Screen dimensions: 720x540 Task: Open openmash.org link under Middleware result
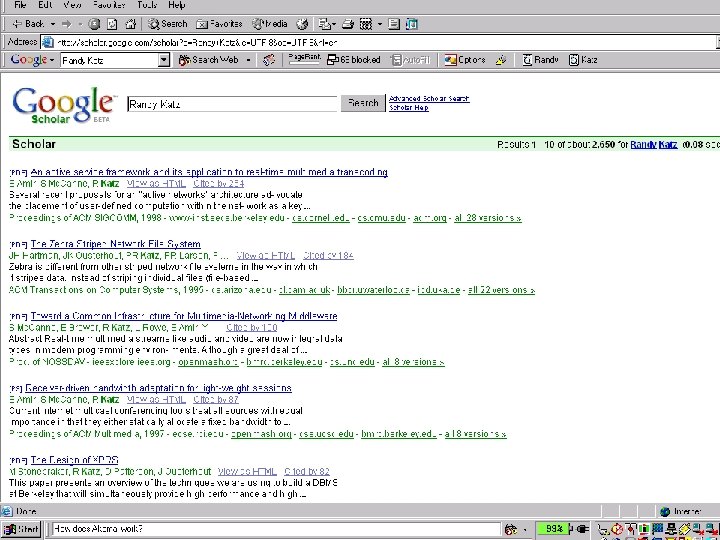(x=208, y=362)
